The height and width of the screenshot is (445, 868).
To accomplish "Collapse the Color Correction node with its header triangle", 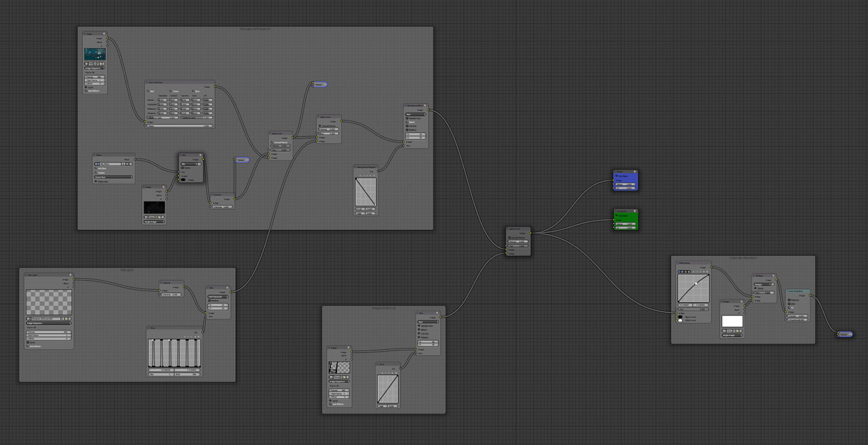I will (147, 82).
